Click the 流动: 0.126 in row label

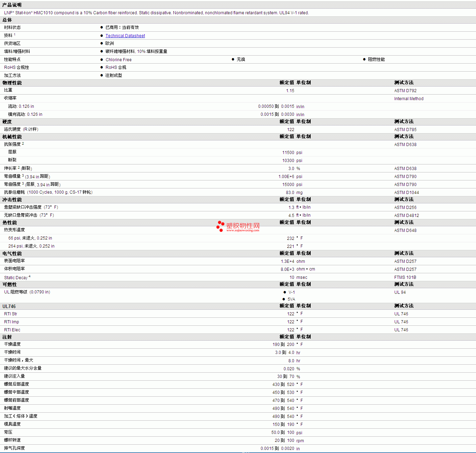click(21, 106)
